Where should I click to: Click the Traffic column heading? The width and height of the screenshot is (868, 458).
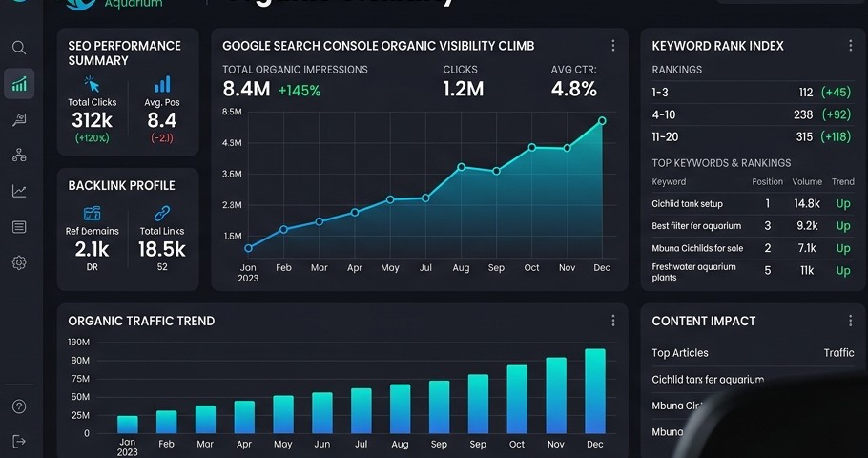tap(838, 353)
